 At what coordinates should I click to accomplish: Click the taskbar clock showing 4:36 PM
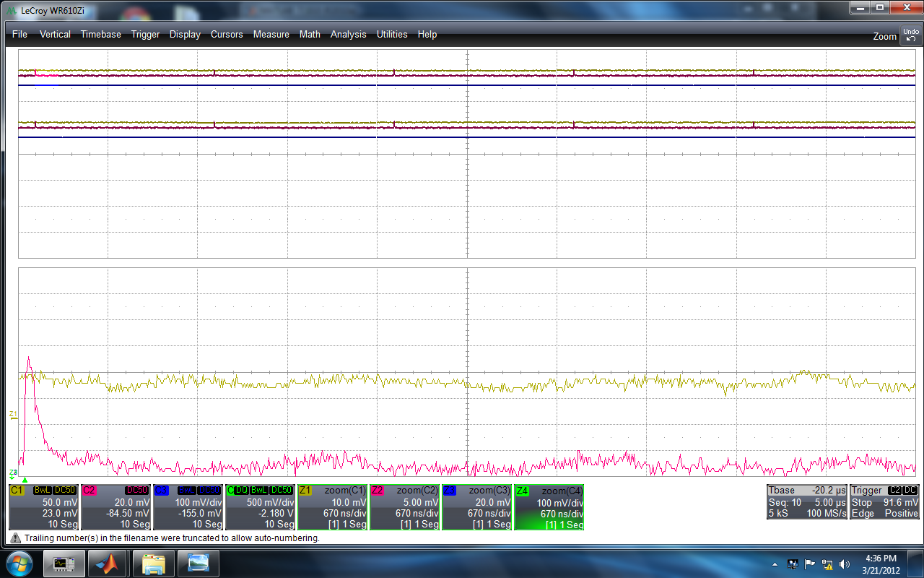click(880, 564)
